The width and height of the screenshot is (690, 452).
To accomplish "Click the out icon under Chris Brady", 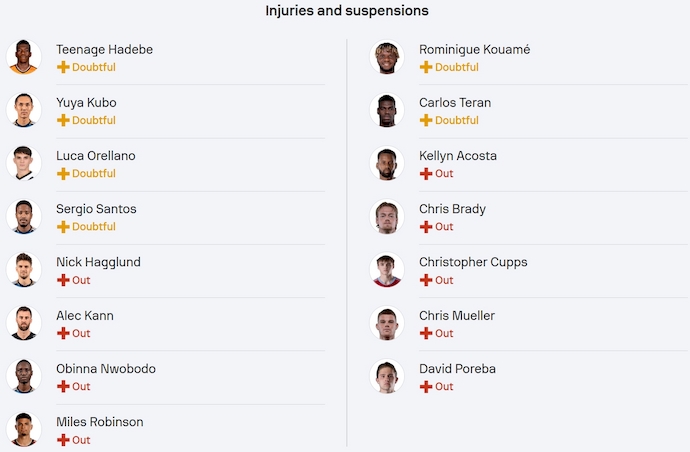I will (x=426, y=227).
